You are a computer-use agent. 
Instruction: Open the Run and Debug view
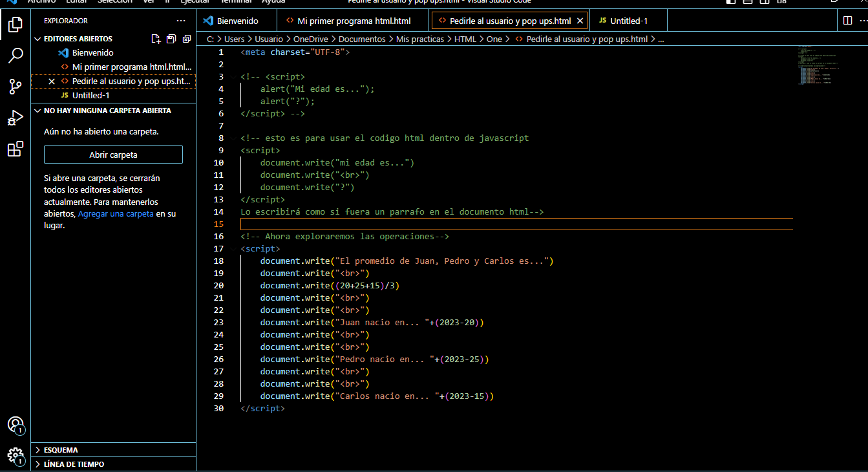[15, 118]
